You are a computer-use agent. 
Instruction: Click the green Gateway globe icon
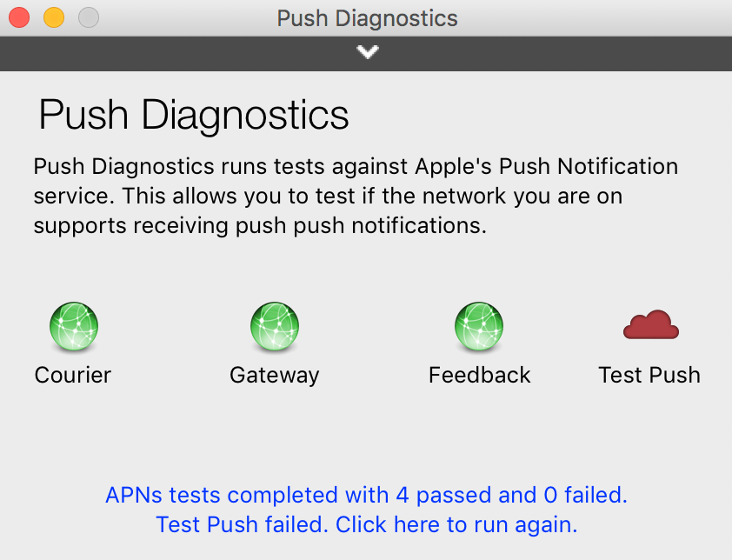[x=275, y=326]
